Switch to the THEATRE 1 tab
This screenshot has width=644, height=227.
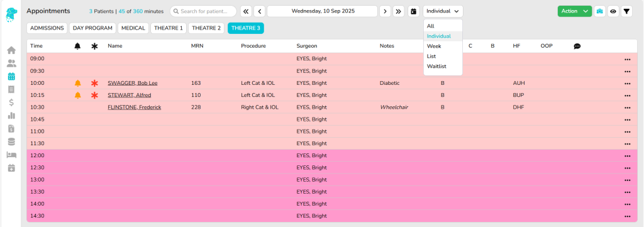coord(169,28)
